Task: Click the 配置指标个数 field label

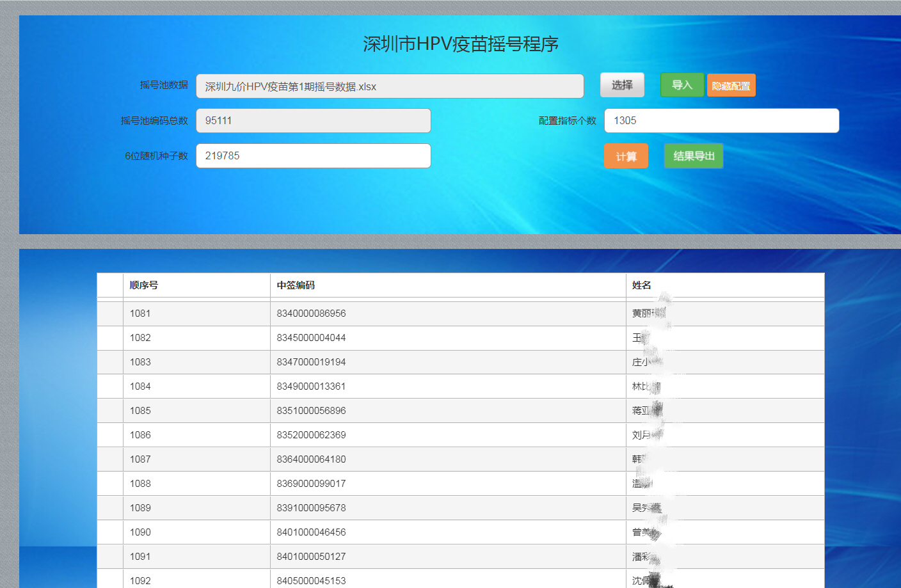Action: coord(568,120)
